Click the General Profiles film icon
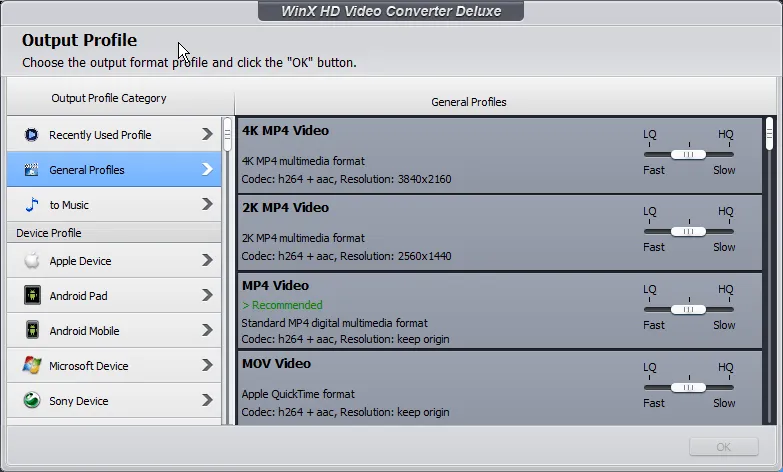Viewport: 783px width, 472px height. (x=31, y=170)
